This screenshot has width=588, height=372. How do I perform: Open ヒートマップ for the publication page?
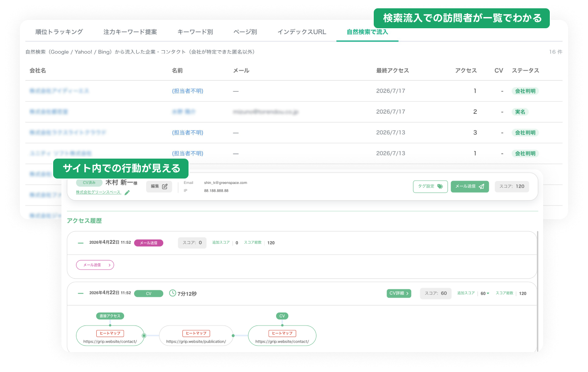click(196, 333)
